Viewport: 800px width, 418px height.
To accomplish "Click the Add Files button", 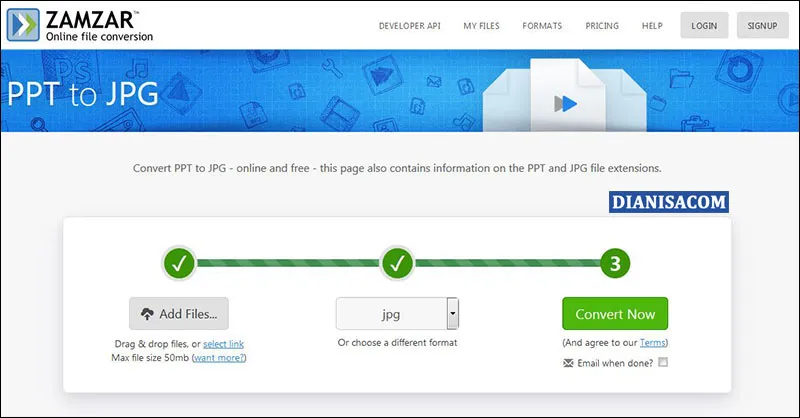I will 179,314.
